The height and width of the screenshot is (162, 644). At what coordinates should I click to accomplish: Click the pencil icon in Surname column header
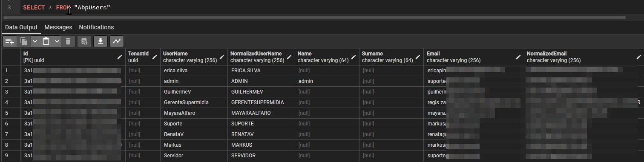point(418,57)
